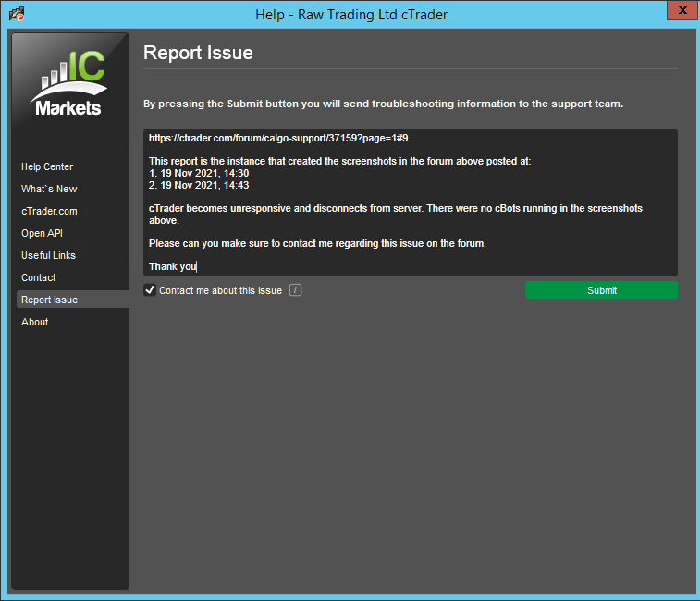Uncheck Contact me about this issue
This screenshot has height=601, width=700.
pos(150,290)
